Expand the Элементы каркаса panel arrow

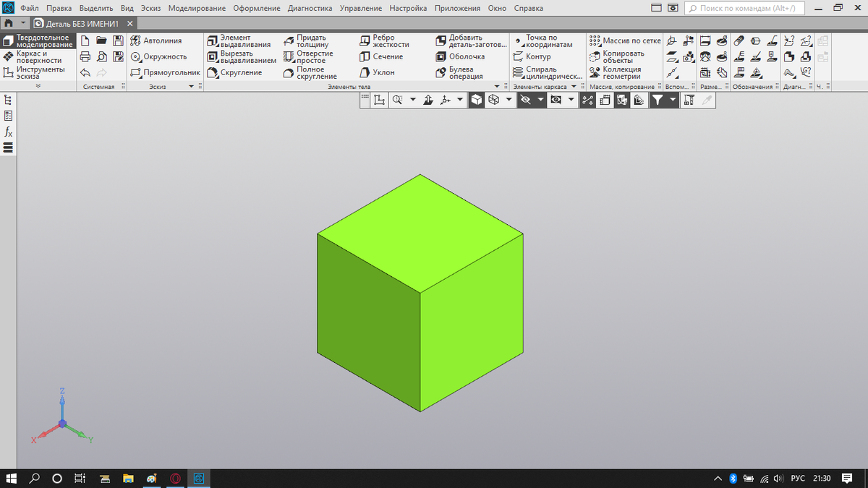coord(573,86)
